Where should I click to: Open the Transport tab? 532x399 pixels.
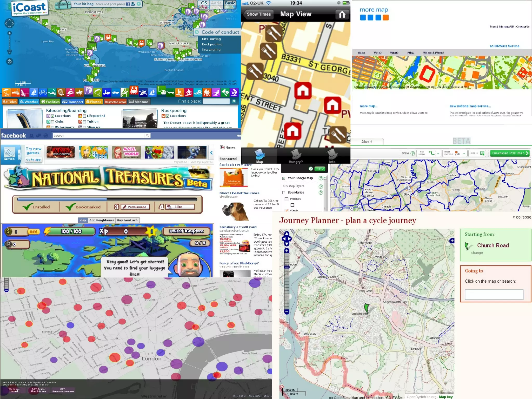click(73, 102)
